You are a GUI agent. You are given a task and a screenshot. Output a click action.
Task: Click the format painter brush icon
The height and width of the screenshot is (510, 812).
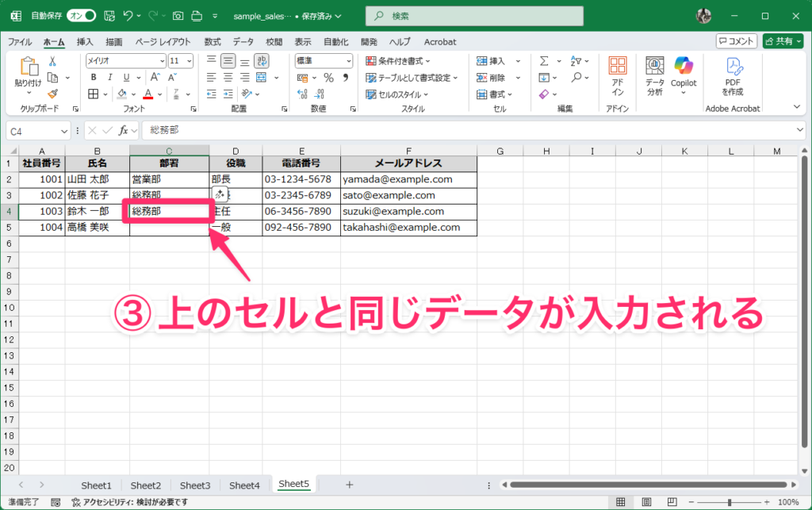click(x=52, y=94)
